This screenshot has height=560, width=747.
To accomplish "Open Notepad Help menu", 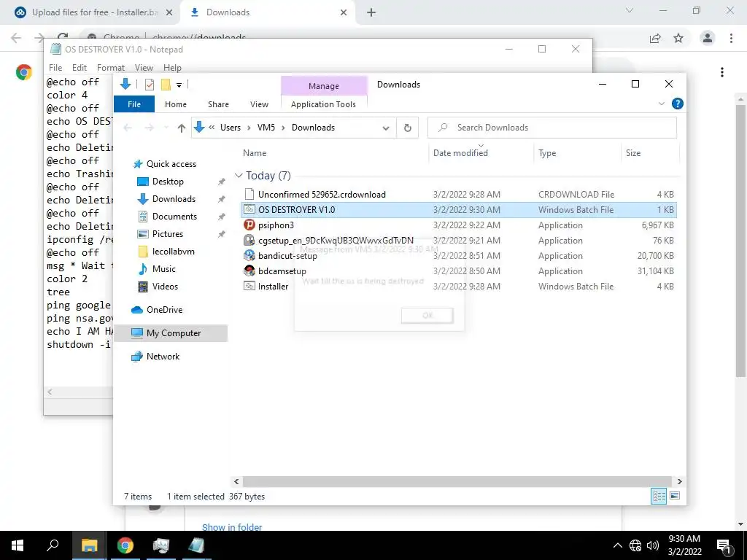I will [172, 68].
